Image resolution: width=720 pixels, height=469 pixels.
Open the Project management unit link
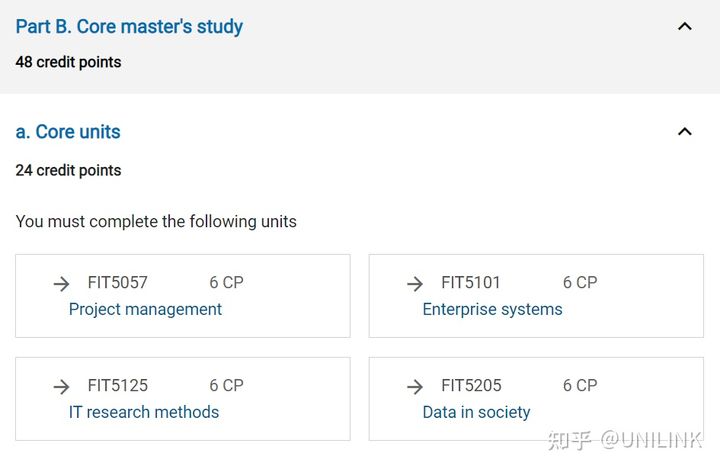tap(145, 310)
